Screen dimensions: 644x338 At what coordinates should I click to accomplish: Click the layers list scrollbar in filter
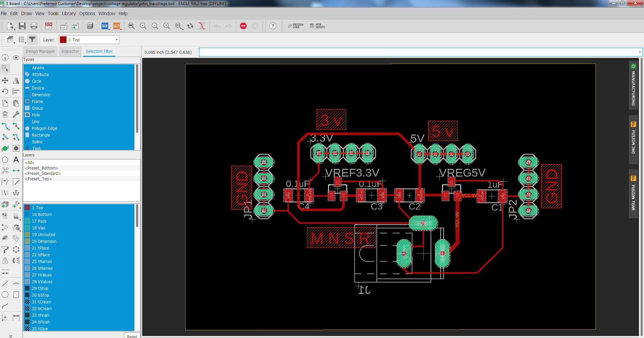pyautogui.click(x=137, y=216)
